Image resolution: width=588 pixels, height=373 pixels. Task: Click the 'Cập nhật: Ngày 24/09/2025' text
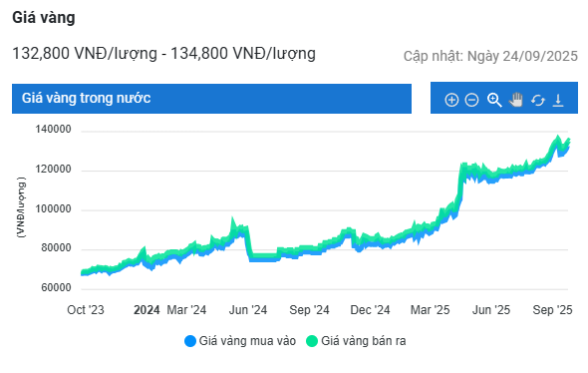490,56
